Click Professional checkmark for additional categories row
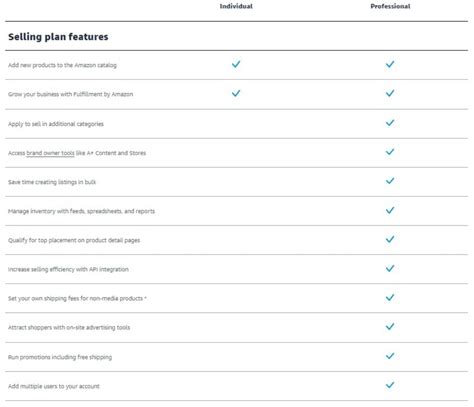 tap(390, 123)
